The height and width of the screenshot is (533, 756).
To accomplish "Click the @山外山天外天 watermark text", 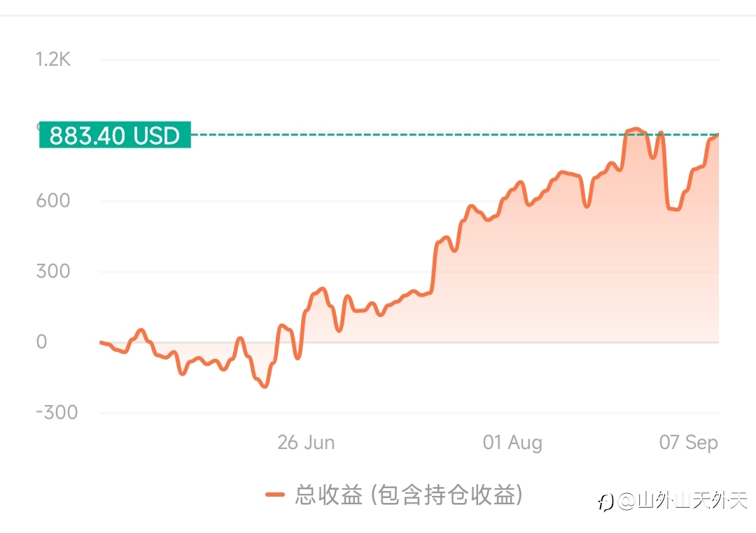I will click(x=682, y=501).
